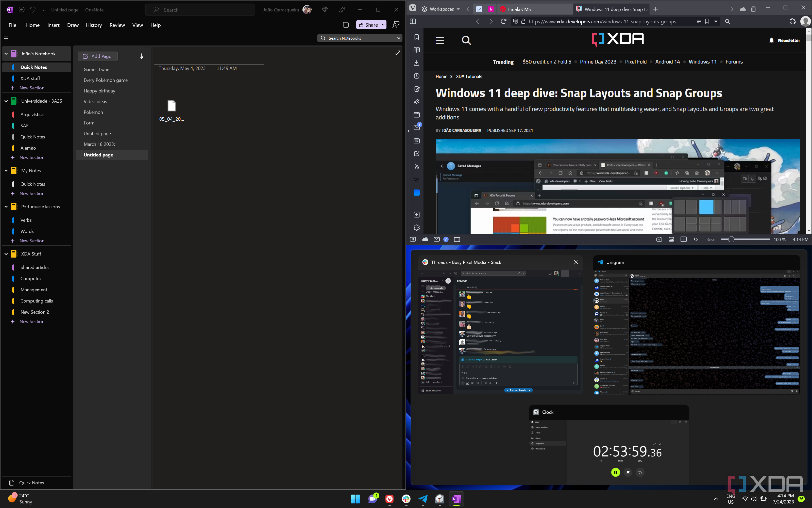Click the Page tiling icon in Vivaldi status bar
Image resolution: width=812 pixels, height=508 pixels.
[x=683, y=239]
